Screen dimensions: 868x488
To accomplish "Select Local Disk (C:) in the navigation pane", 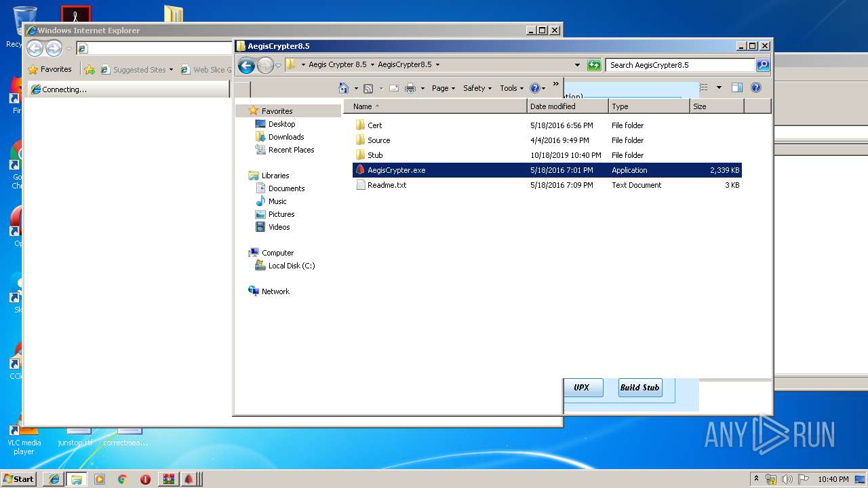I will pyautogui.click(x=285, y=266).
